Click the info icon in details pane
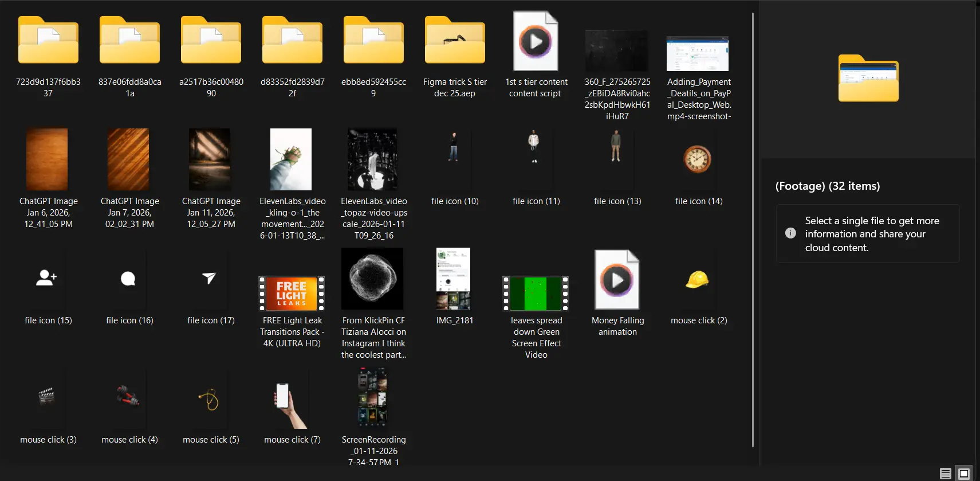Image resolution: width=980 pixels, height=481 pixels. click(790, 233)
